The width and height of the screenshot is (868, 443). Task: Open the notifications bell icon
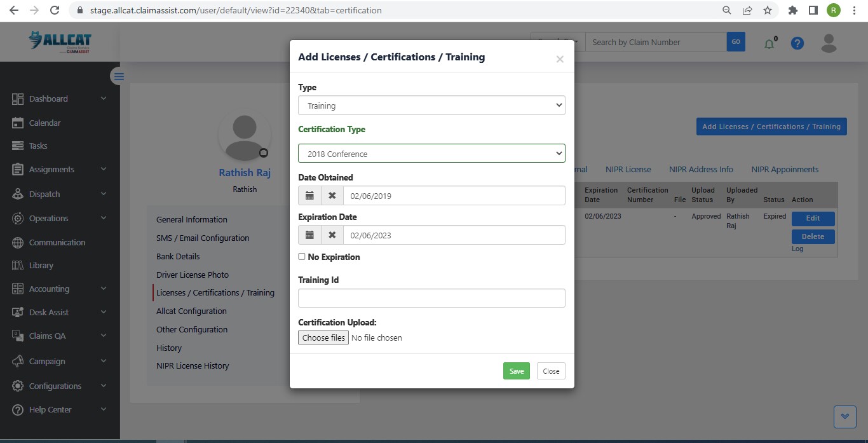pyautogui.click(x=770, y=44)
